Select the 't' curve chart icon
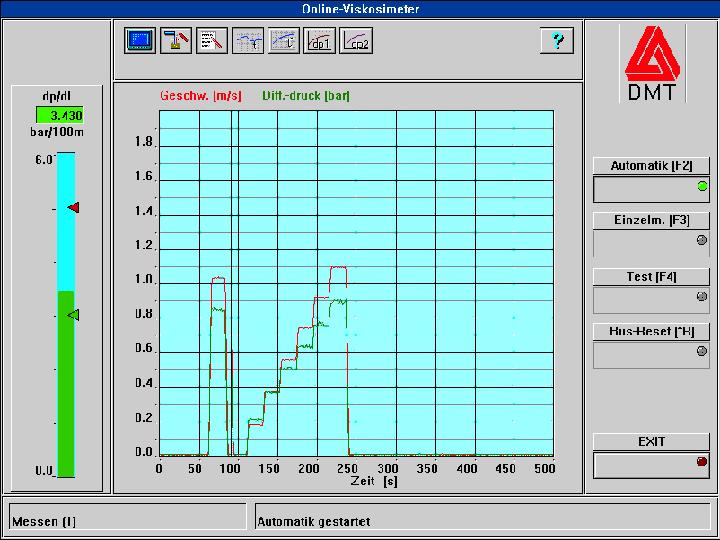 click(247, 40)
